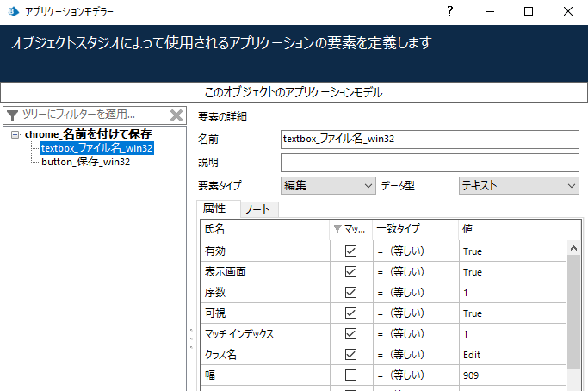Click the funnel filter icon
588x391 pixels.
tap(12, 115)
